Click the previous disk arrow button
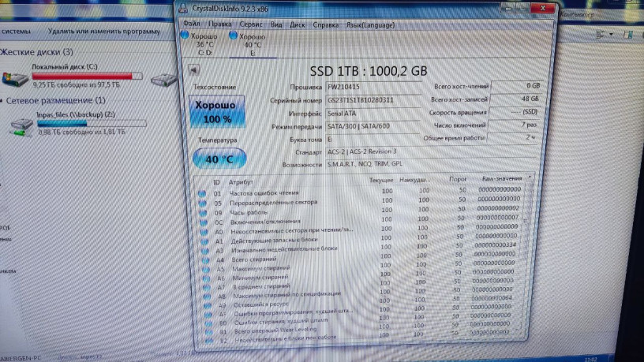Viewport: 644px width, 362px height. coord(193,69)
